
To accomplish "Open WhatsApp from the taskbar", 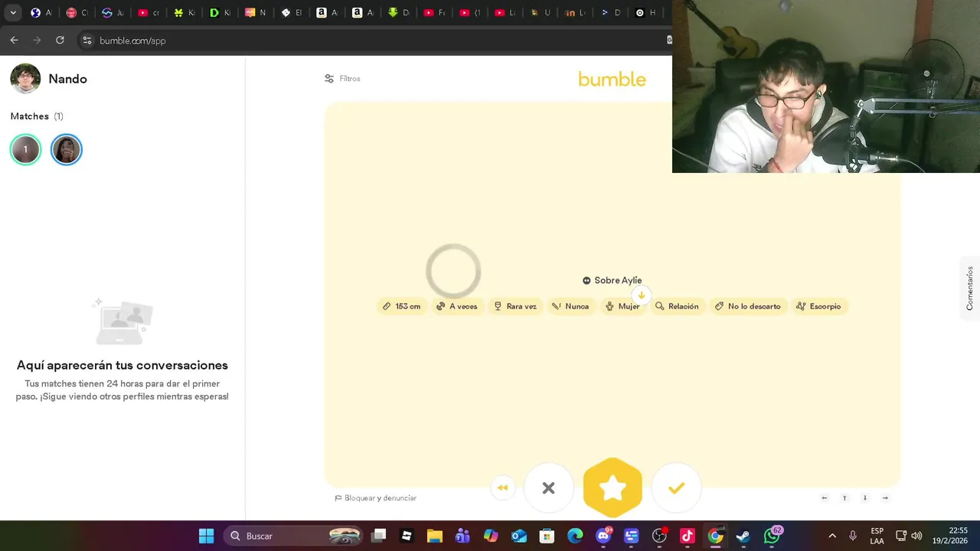I will [772, 536].
